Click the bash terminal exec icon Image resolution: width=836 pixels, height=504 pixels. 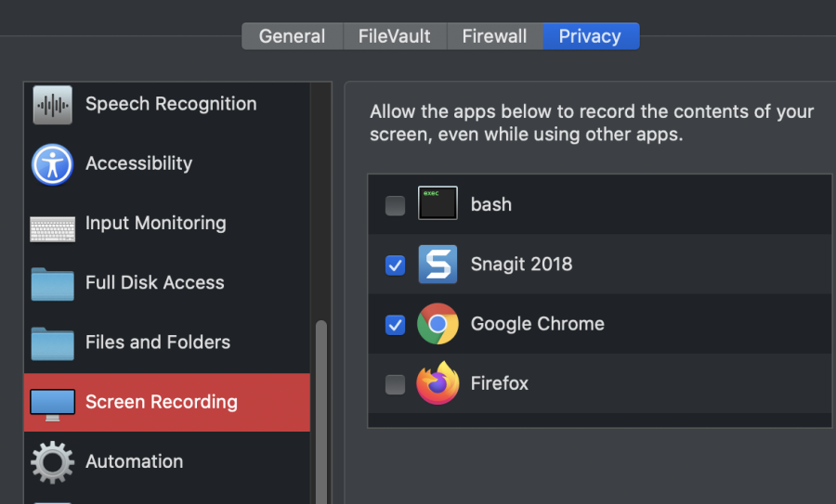point(438,203)
